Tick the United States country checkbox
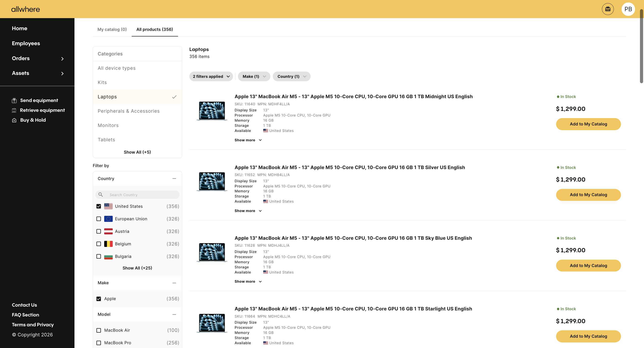 [99, 206]
